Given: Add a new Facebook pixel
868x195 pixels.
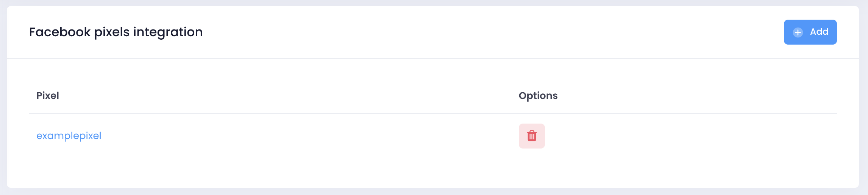Looking at the screenshot, I should [810, 32].
